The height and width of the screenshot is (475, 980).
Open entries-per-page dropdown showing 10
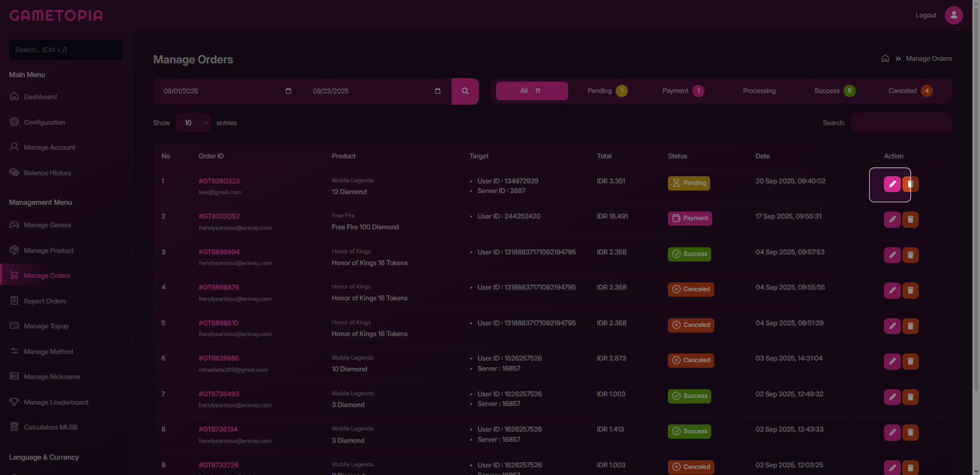coord(193,123)
